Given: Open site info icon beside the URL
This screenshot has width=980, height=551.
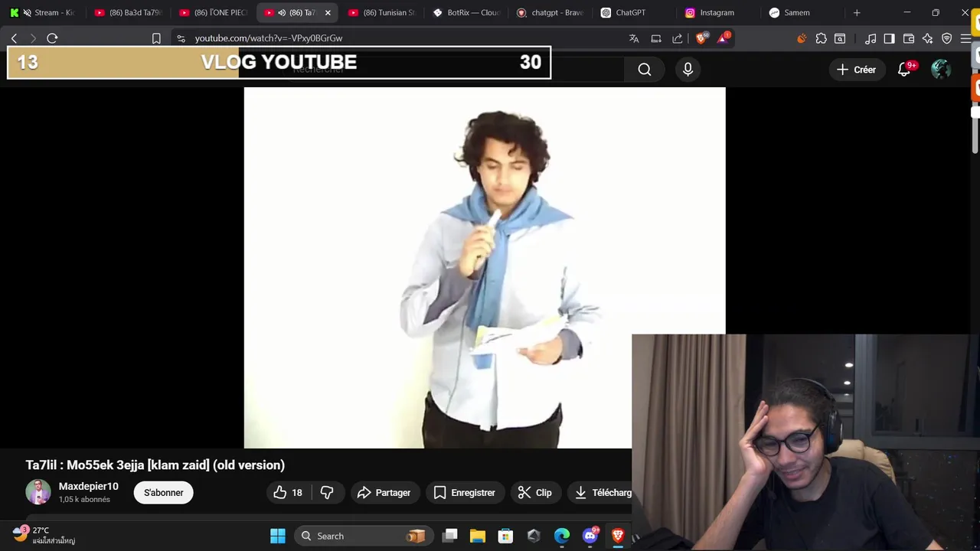Looking at the screenshot, I should 180,38.
